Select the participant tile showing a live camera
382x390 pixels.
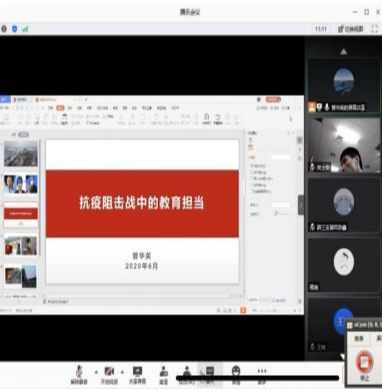pos(343,145)
